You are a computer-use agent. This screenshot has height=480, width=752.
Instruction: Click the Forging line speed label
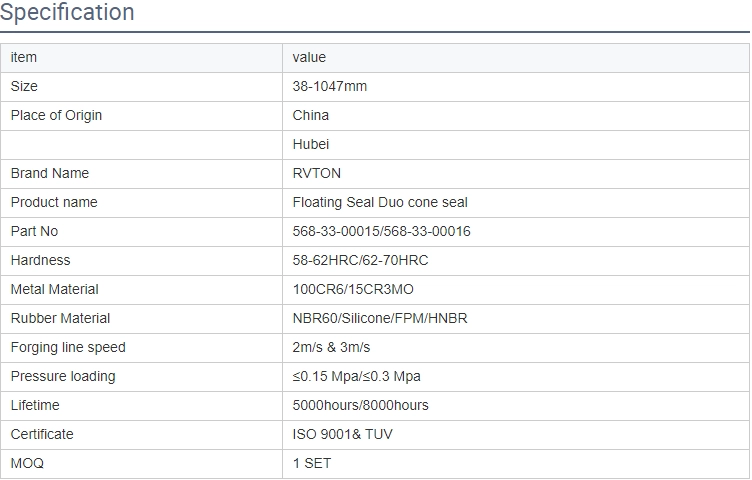[x=68, y=347]
